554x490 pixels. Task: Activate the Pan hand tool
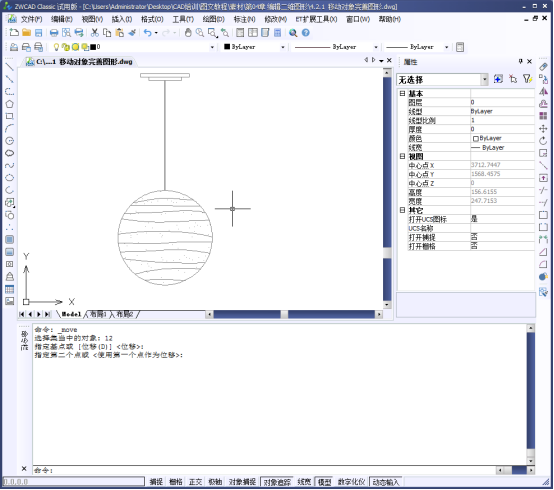click(188, 33)
